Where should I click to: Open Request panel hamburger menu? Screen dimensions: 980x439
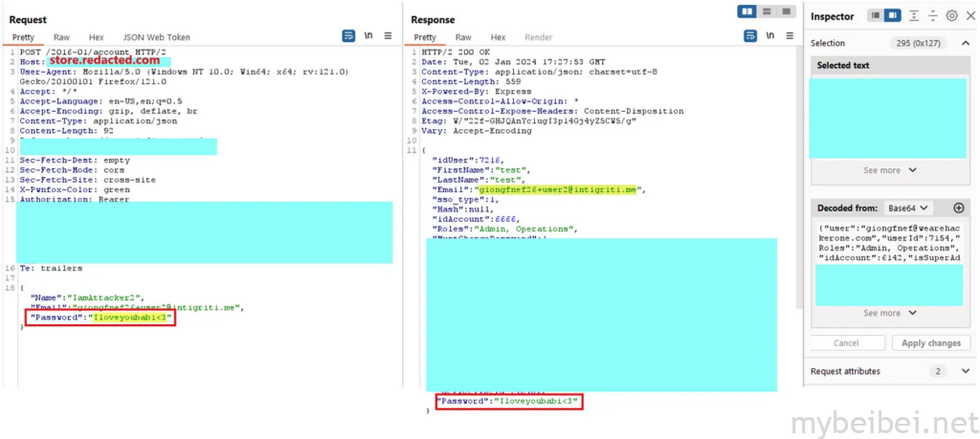388,36
